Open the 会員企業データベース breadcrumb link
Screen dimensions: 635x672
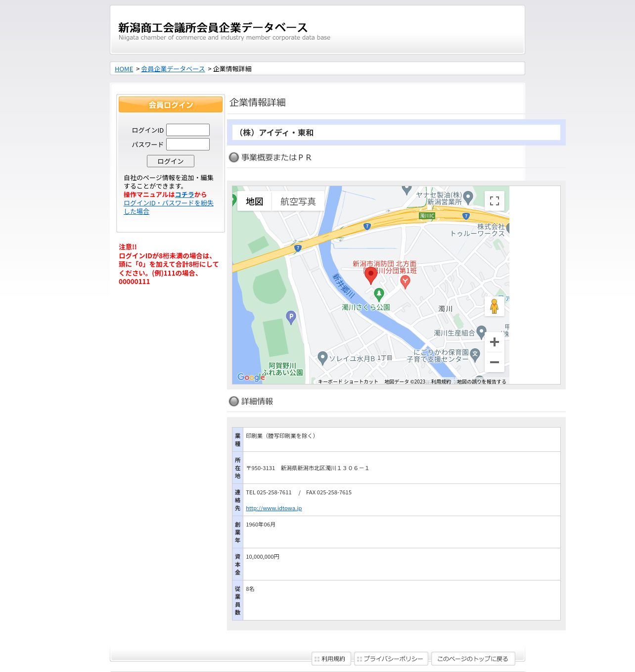[x=173, y=69]
